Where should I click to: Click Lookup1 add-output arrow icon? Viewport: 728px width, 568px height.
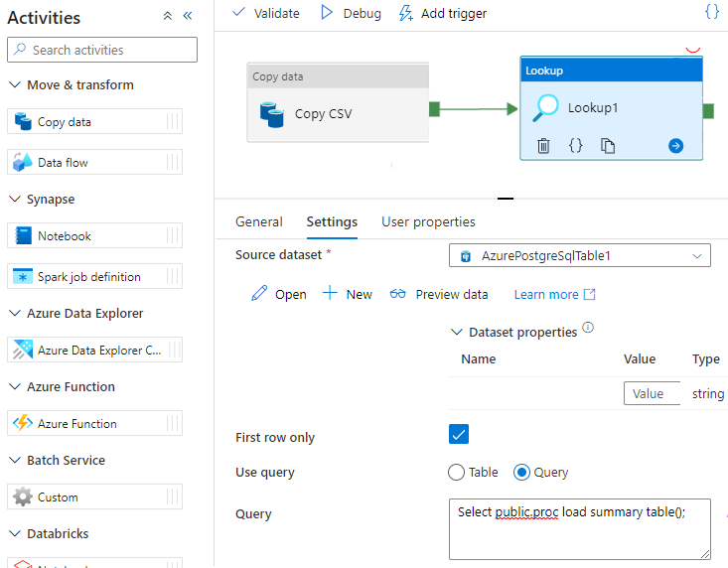675,146
